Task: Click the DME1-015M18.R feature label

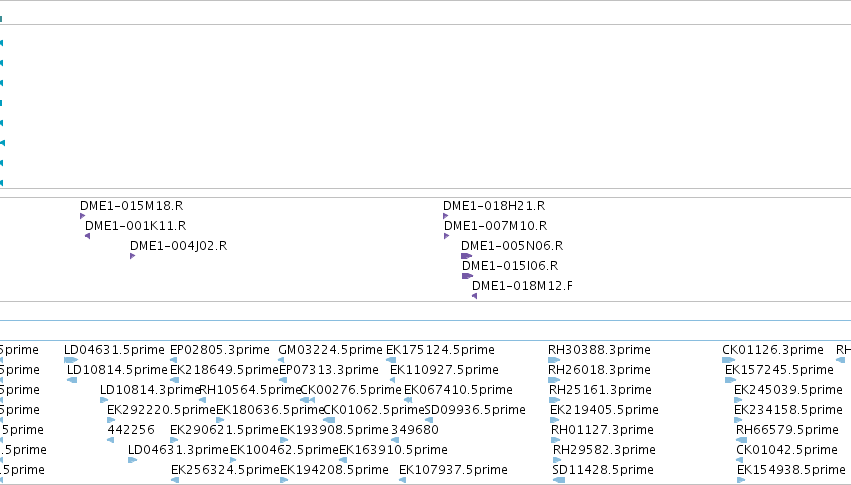Action: tap(131, 206)
